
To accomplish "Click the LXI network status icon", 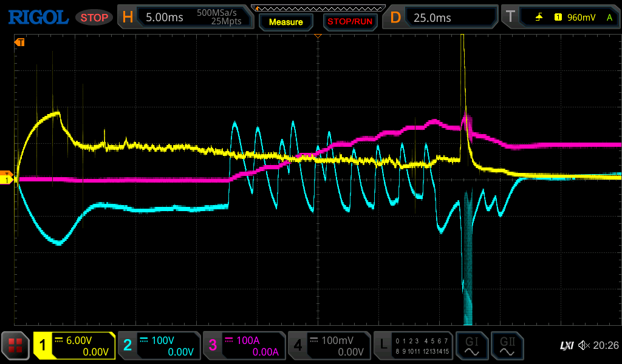I will click(566, 345).
